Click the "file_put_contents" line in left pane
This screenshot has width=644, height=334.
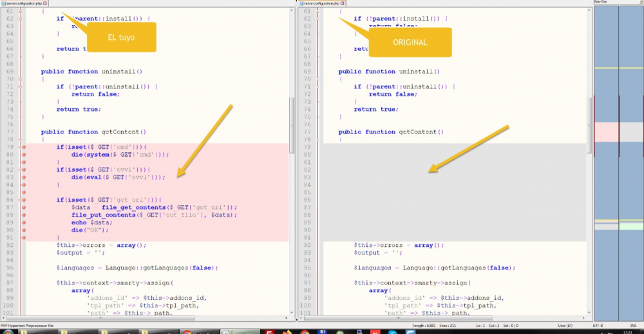coord(155,215)
